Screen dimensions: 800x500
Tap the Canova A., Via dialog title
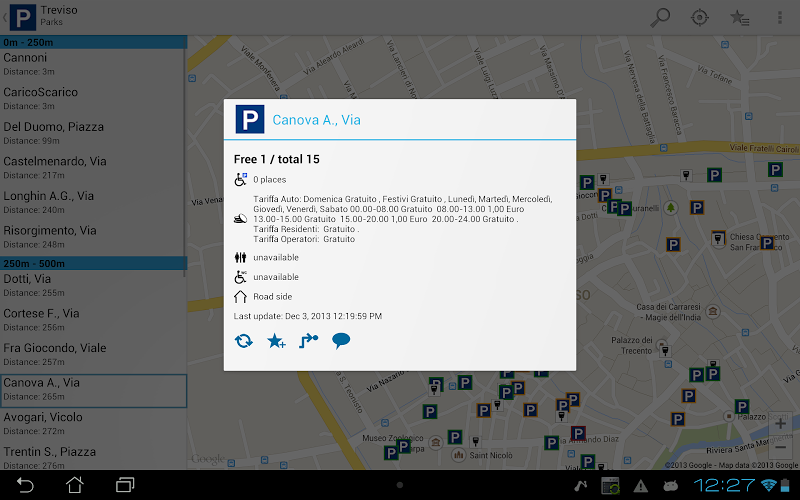[316, 120]
